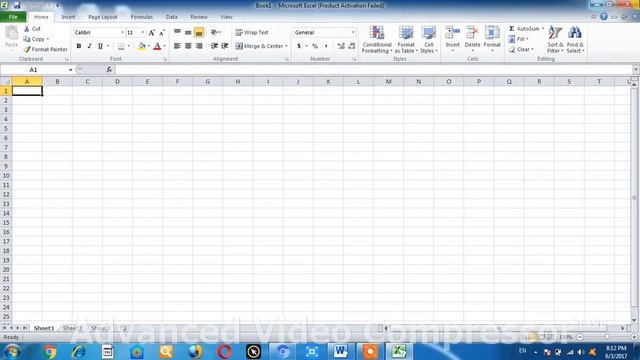This screenshot has height=360, width=640.
Task: Open the font size 11 dropdown
Action: [142, 32]
